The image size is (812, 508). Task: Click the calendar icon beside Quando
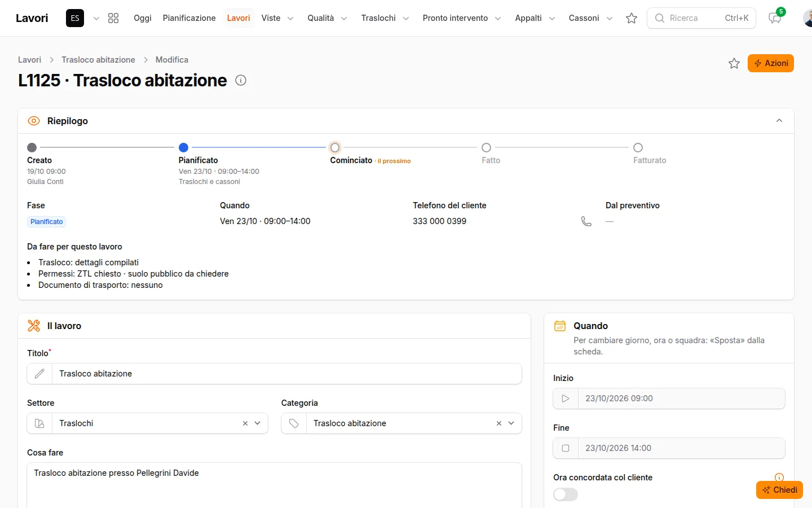click(x=560, y=326)
